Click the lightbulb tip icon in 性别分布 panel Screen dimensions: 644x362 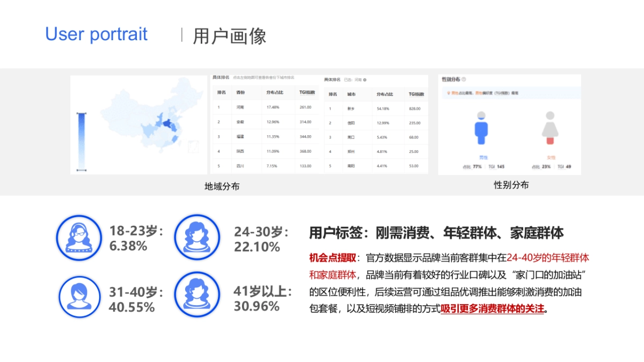click(x=449, y=92)
